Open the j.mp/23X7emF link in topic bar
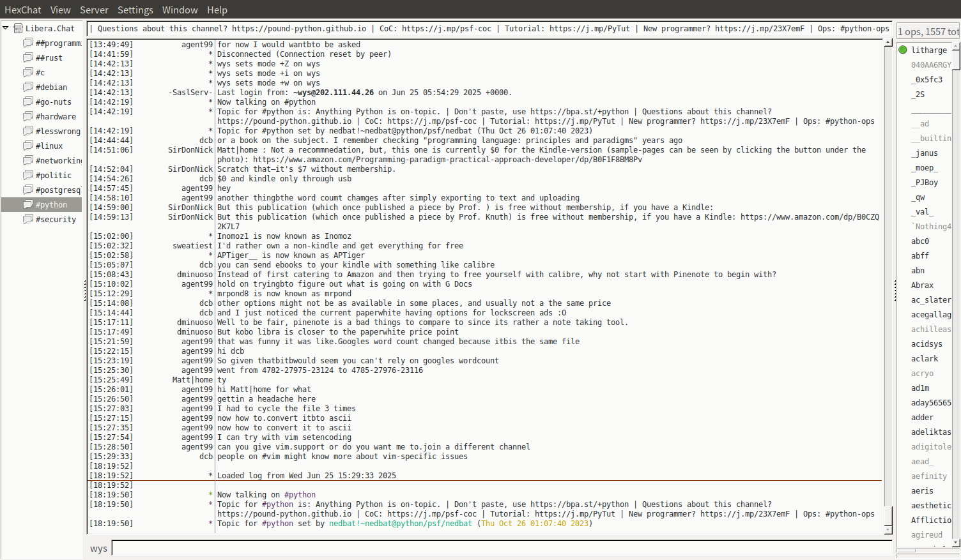This screenshot has width=961, height=560. point(760,28)
